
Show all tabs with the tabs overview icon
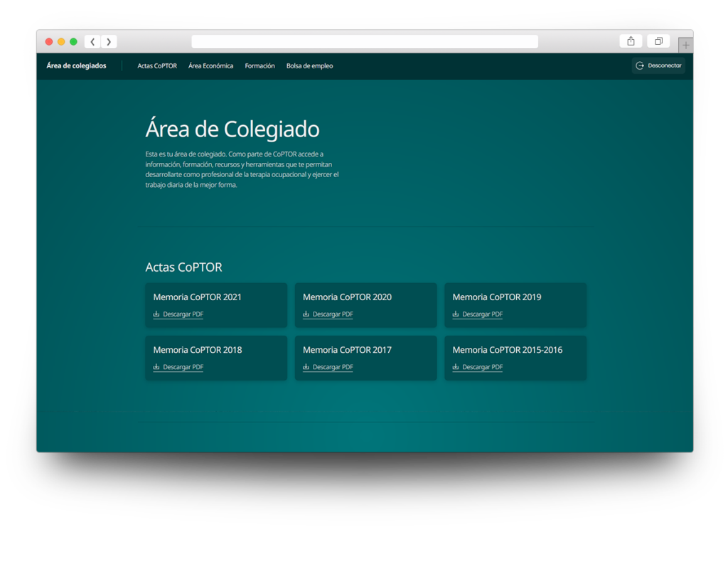pos(658,41)
